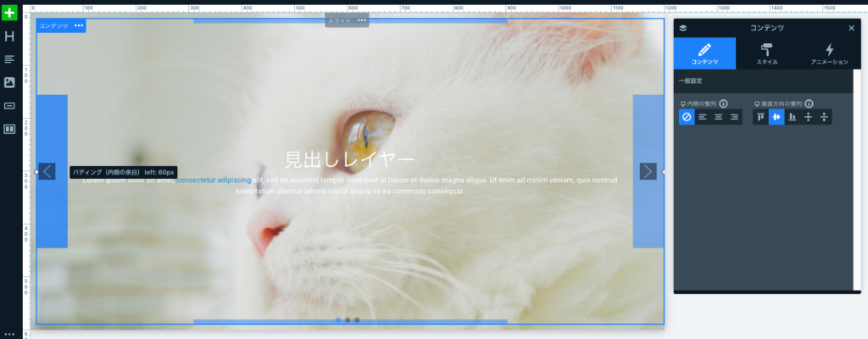Add a heading layer from the sidebar
This screenshot has width=868, height=339.
[x=10, y=36]
